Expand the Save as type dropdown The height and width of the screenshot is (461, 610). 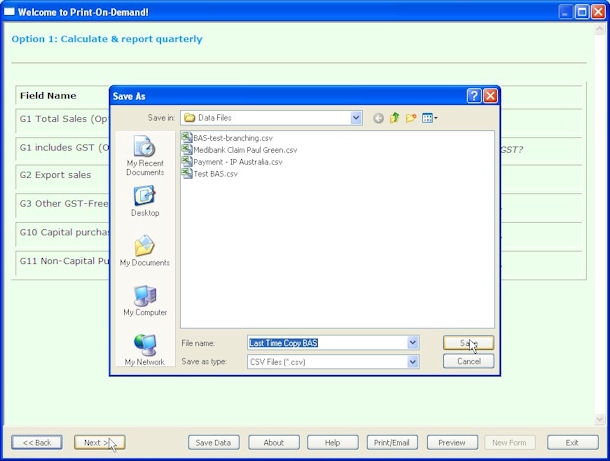(413, 361)
